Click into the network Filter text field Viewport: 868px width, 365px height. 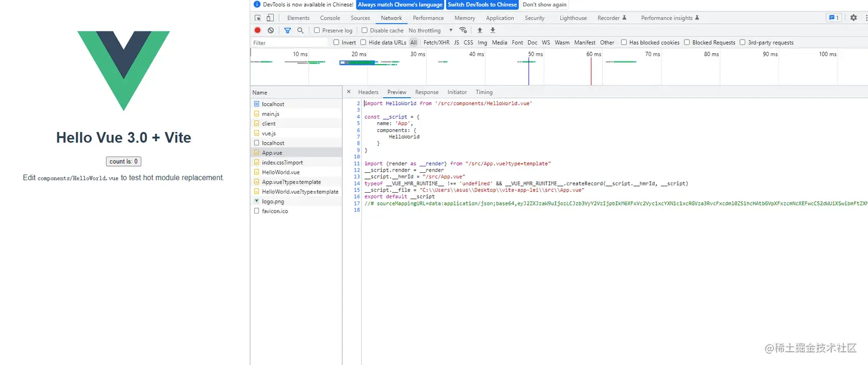(x=290, y=42)
